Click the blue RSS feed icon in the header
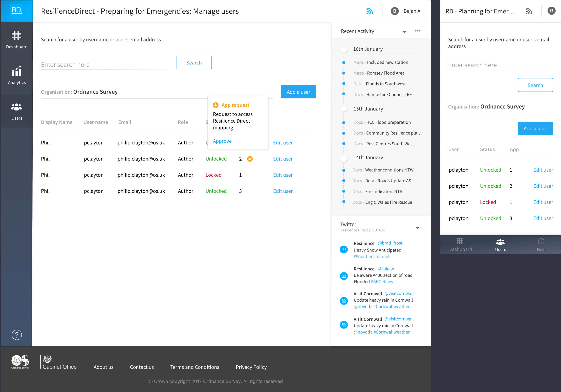Viewport: 561px width, 392px height. 370,11
